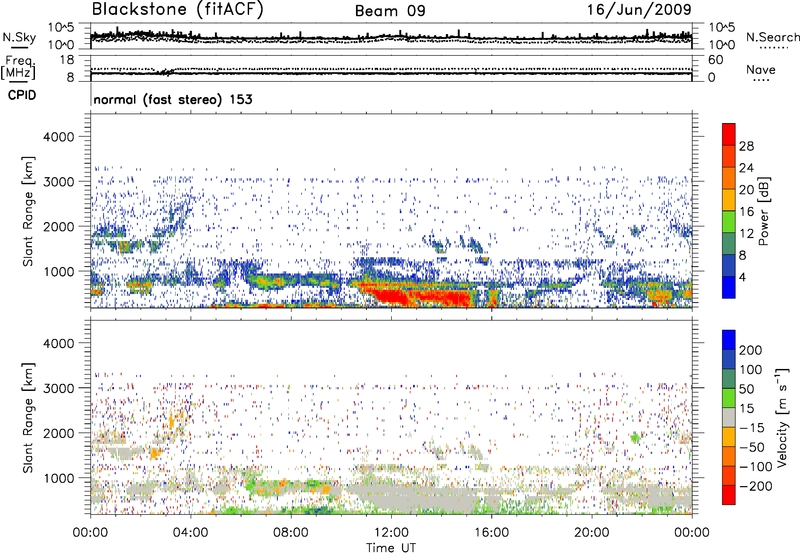Click the "04:00" time tick label
The image size is (800, 554).
click(x=190, y=533)
